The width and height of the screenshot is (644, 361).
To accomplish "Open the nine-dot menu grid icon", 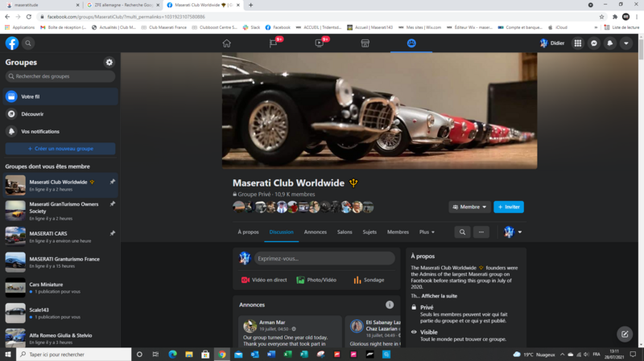I will 577,43.
